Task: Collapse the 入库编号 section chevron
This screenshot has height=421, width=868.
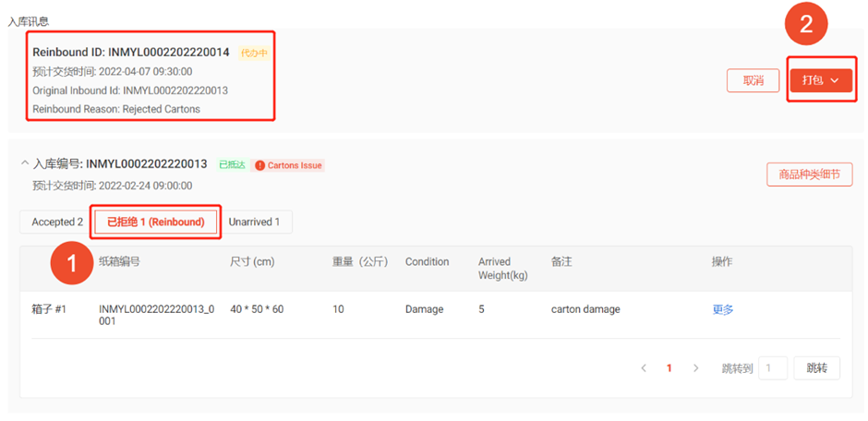Action: click(24, 164)
